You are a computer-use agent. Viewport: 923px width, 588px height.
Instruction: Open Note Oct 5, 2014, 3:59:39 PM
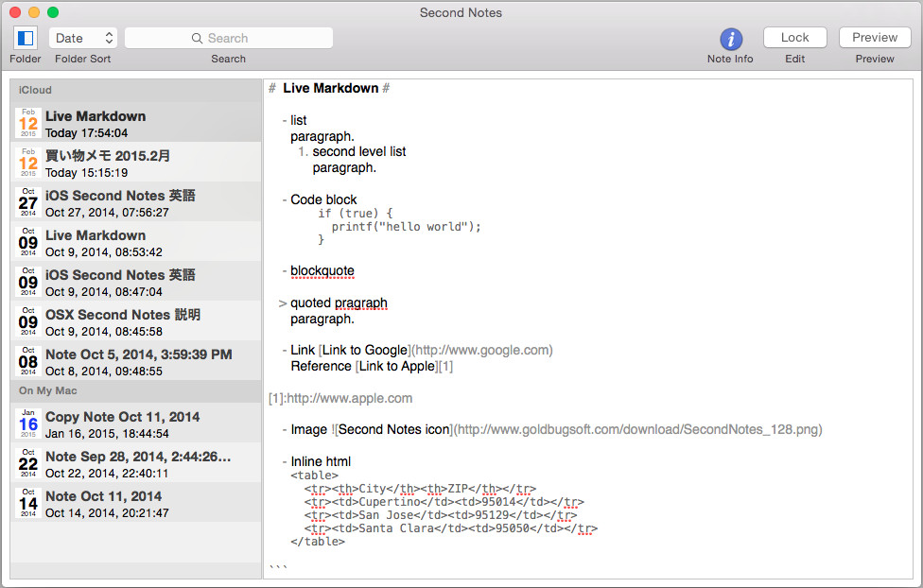click(135, 361)
